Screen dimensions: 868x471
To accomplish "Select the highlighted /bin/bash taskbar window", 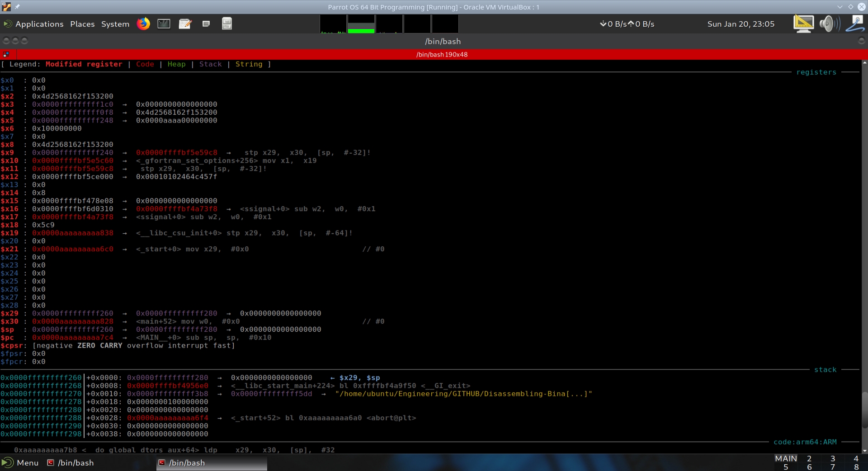I will [x=212, y=463].
